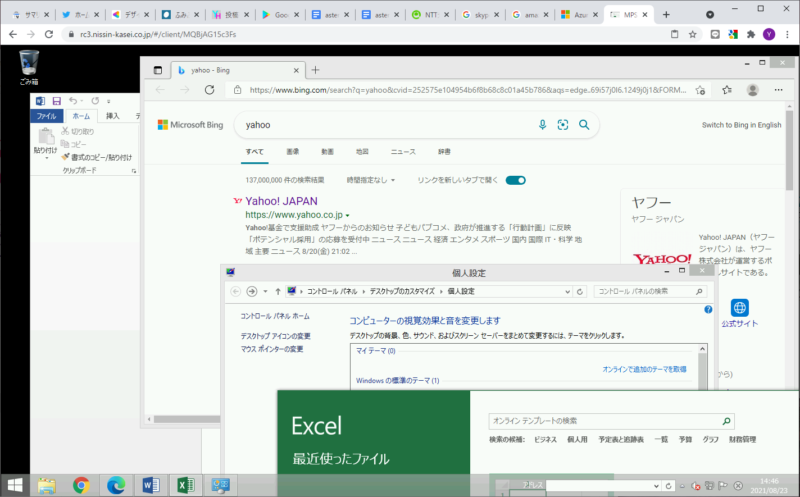
Task: Switch to the ニュース tab in Bing results
Action: 403,152
